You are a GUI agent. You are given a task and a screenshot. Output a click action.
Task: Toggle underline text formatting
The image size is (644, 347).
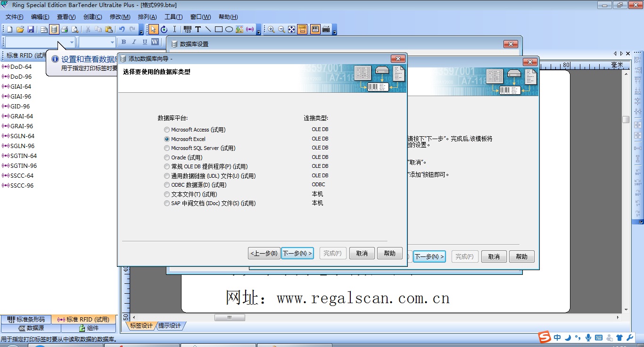144,42
